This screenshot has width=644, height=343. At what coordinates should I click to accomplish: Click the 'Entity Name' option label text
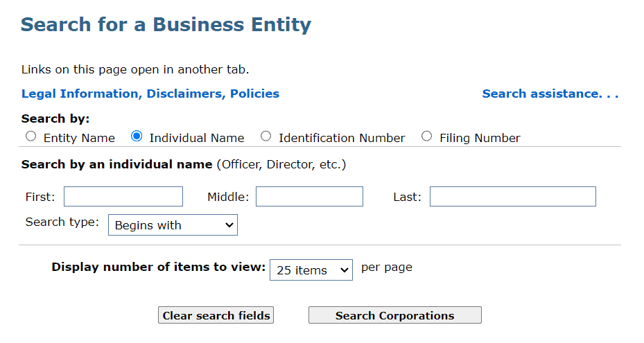point(79,138)
